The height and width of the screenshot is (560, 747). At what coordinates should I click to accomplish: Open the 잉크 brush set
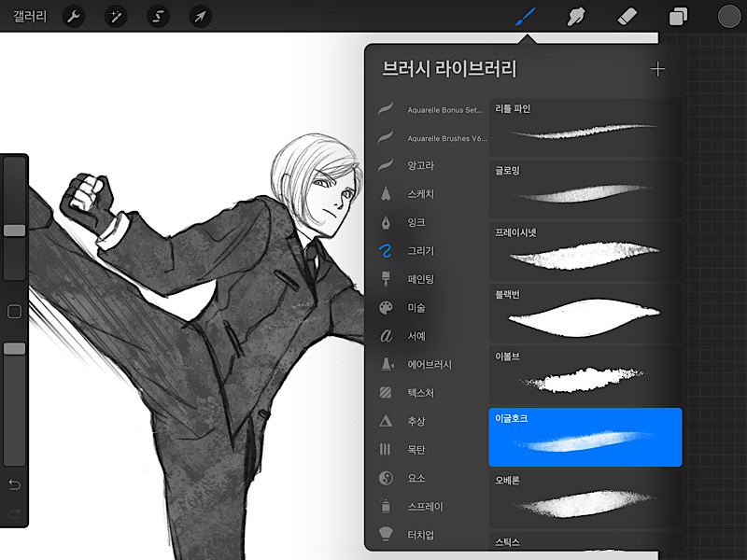point(431,222)
